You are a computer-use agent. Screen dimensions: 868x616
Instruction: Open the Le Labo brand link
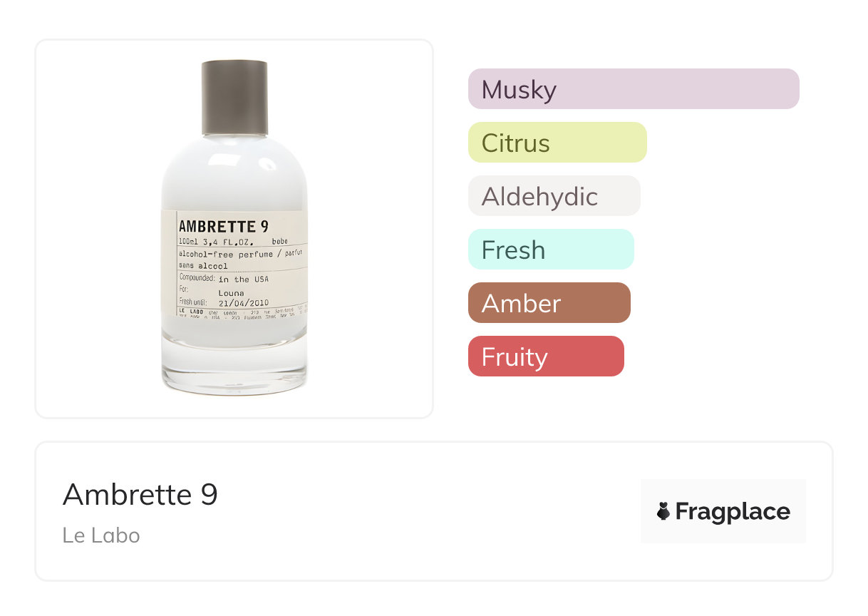pyautogui.click(x=101, y=535)
